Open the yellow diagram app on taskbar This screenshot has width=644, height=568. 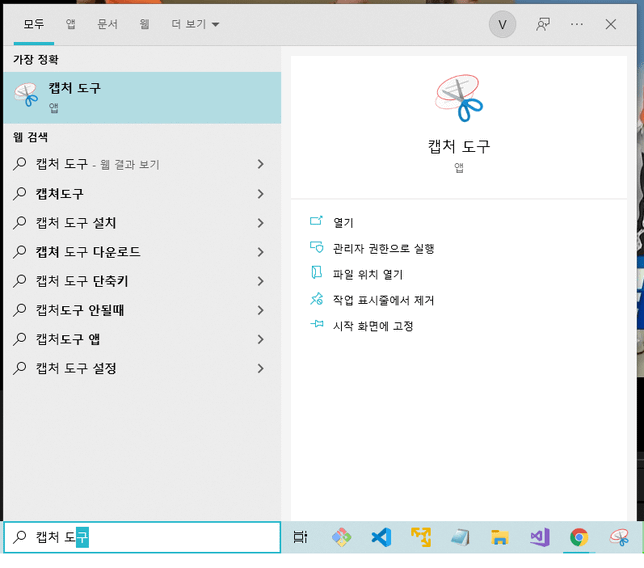[421, 537]
